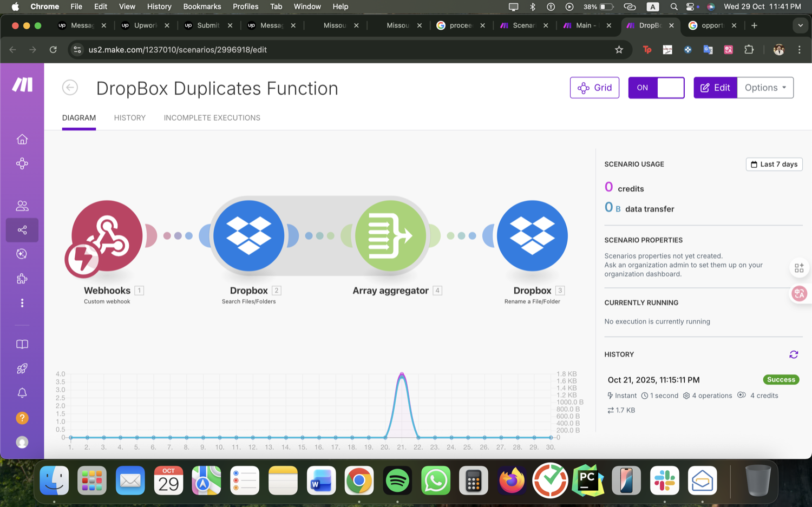This screenshot has width=812, height=507.
Task: Click the Success status badge
Action: click(781, 380)
